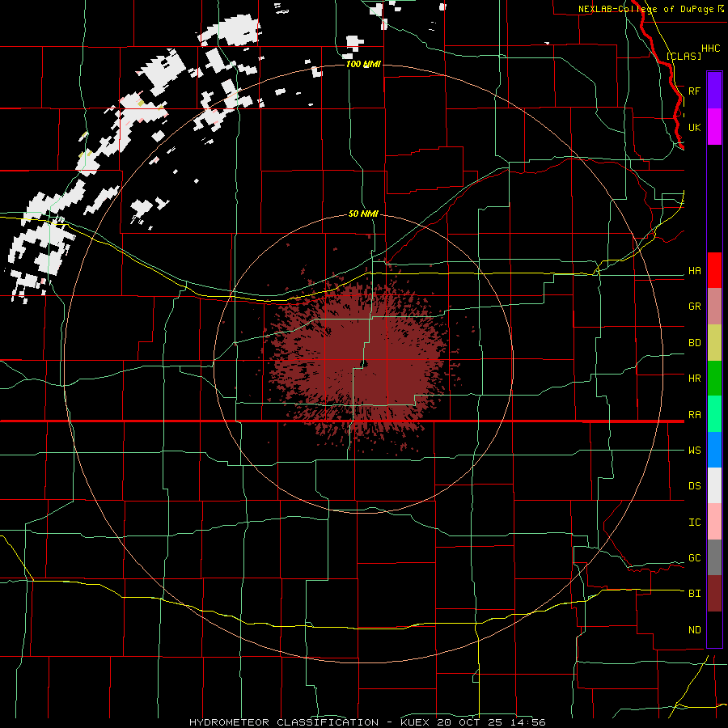Click the 20 OCT 25 date text

(x=471, y=722)
